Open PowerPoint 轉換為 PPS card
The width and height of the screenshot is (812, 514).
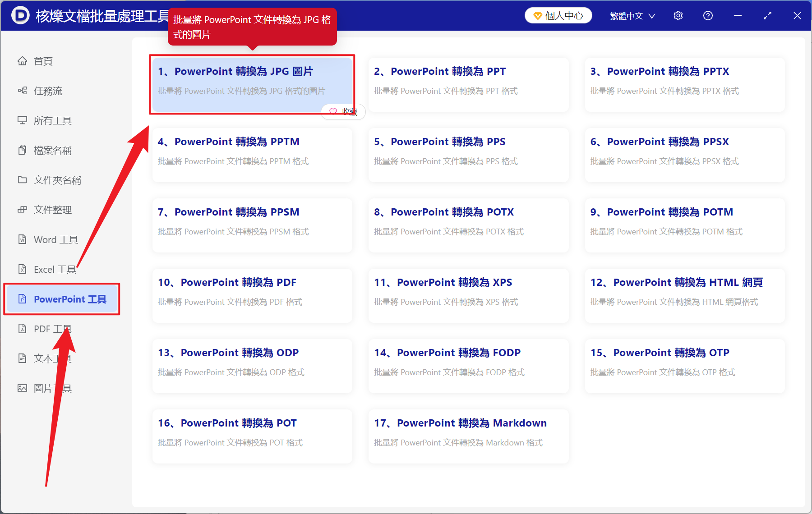[468, 155]
